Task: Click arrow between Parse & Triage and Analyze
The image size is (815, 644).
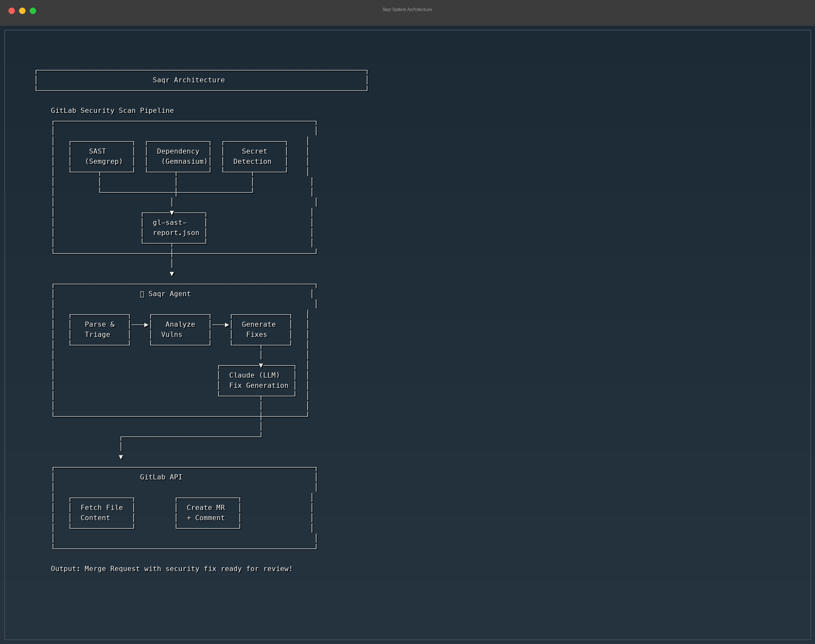Action: point(140,325)
